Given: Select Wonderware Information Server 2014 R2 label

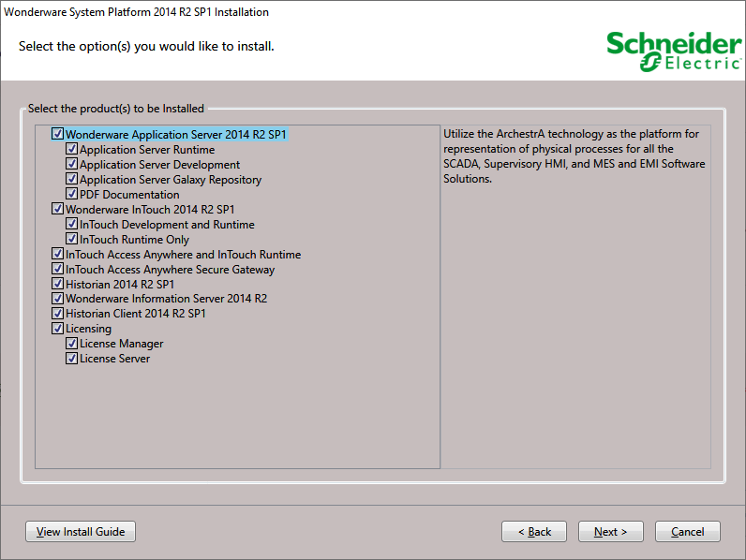Looking at the screenshot, I should pyautogui.click(x=167, y=299).
